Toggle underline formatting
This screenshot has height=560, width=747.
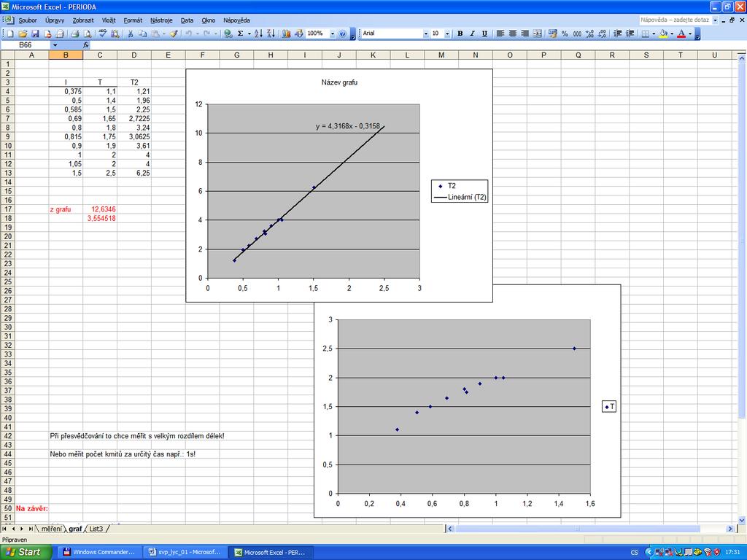[485, 34]
